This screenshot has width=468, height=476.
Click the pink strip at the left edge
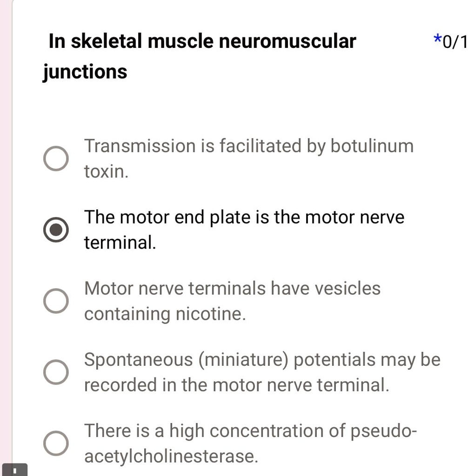point(5,232)
